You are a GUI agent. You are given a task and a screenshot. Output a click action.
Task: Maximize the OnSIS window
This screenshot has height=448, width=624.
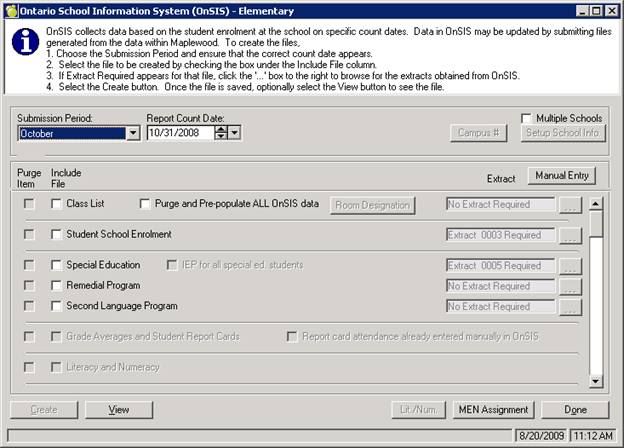[596, 11]
